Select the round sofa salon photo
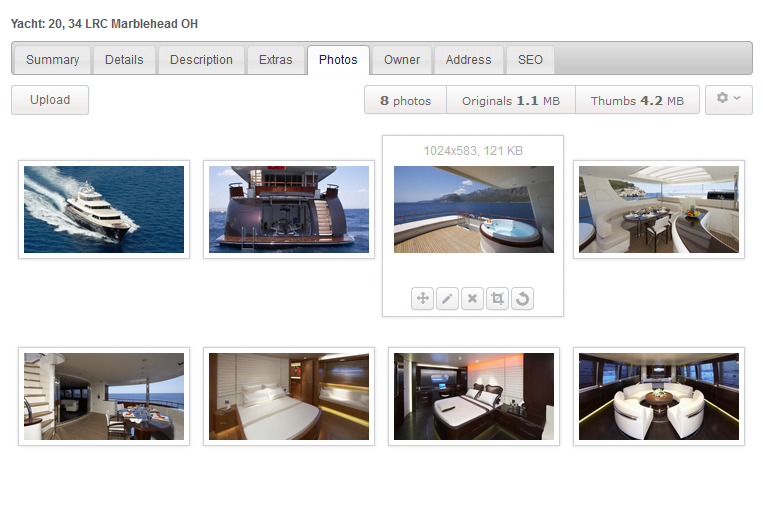 tap(659, 396)
